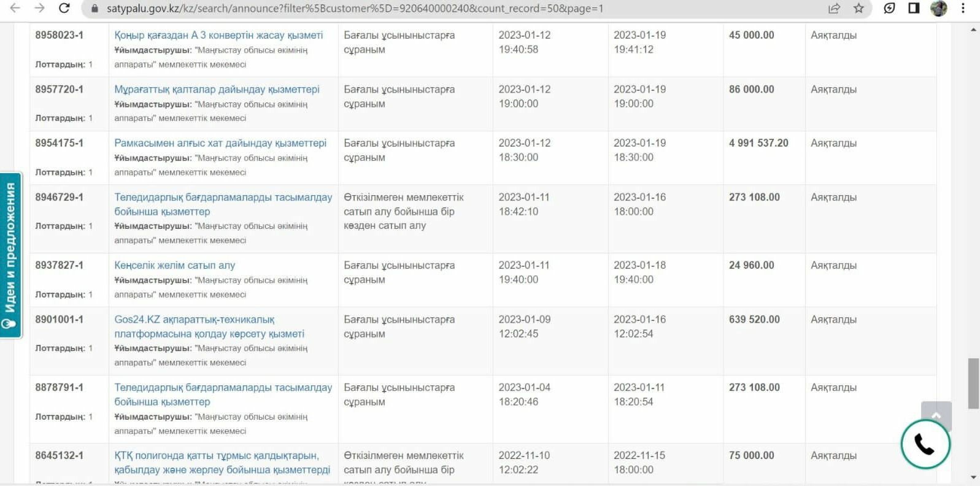
Task: Open 'Мұрағаттық қалталар дайындау қызметтері' announcement
Action: coord(217,90)
